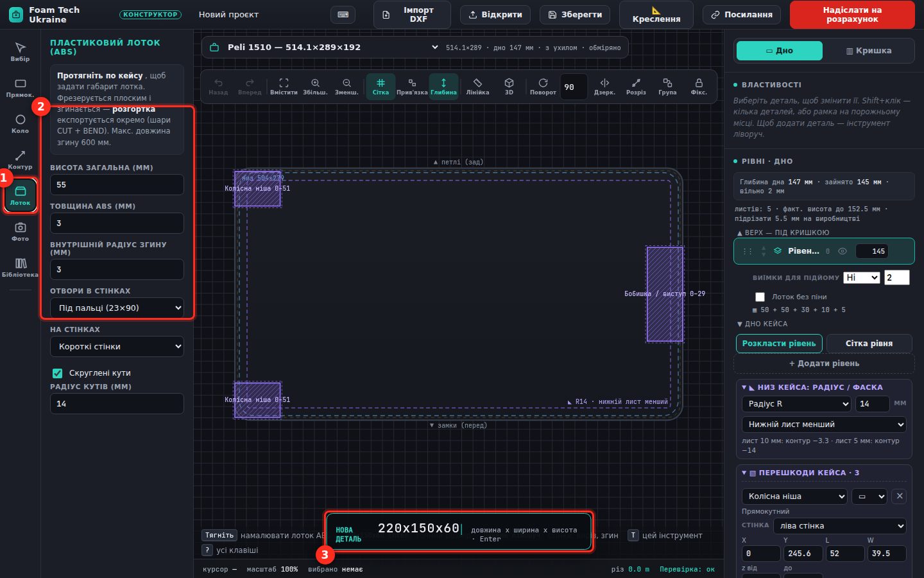Select the Контур contour tool

(x=20, y=160)
